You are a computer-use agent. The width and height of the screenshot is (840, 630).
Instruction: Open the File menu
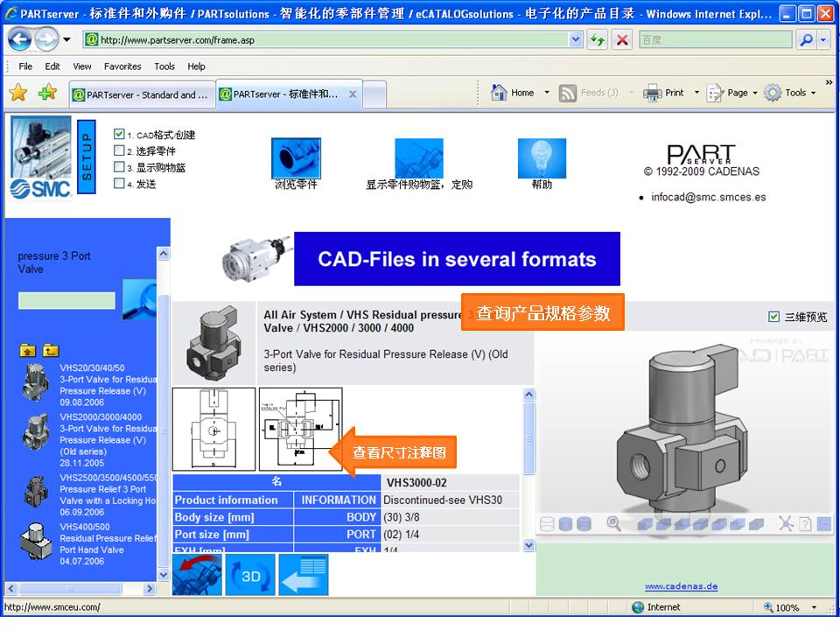click(25, 66)
